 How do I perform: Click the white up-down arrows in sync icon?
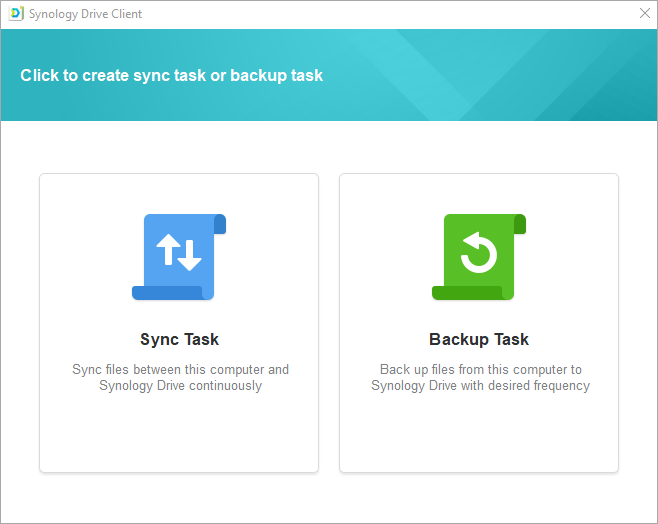pos(179,254)
